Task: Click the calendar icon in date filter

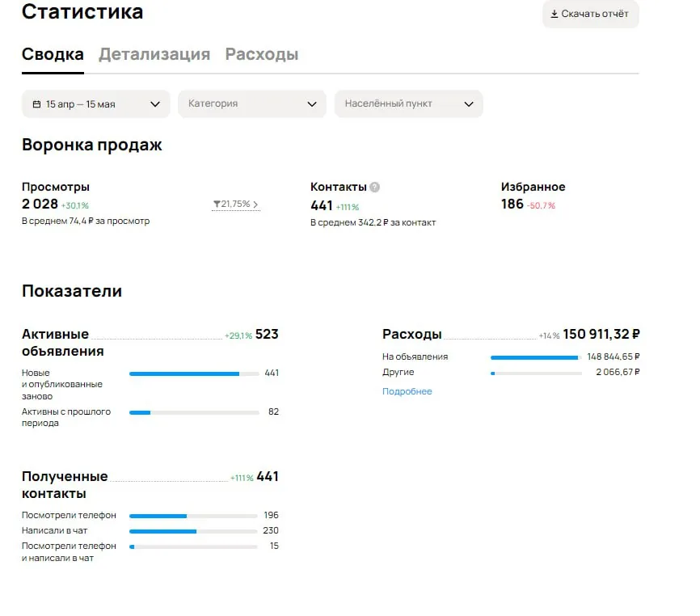Action: (36, 104)
